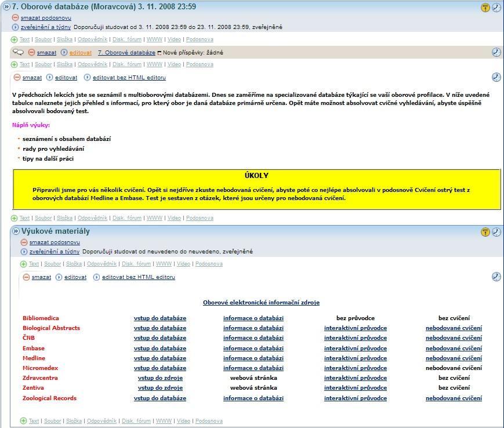The height and width of the screenshot is (428, 504).
Task: Open vstup do databáze for Medline
Action: click(160, 358)
